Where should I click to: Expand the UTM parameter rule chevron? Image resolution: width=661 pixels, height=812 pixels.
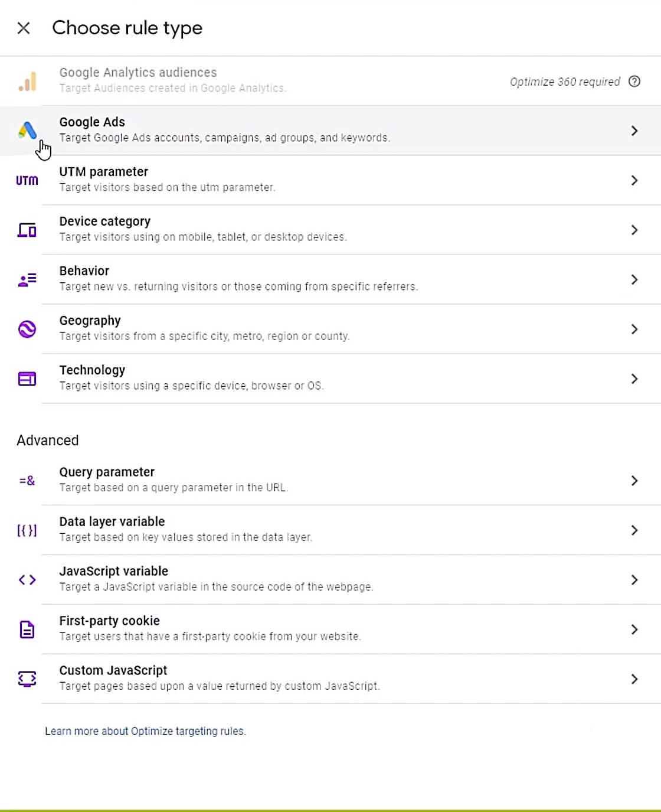coord(634,180)
